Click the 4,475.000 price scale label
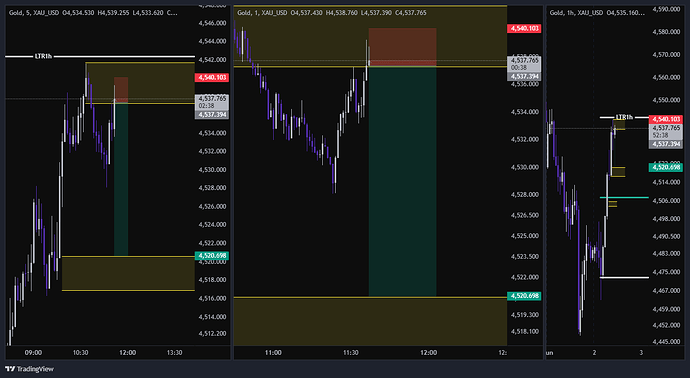Viewport: 690px width, 378px height. [666, 272]
